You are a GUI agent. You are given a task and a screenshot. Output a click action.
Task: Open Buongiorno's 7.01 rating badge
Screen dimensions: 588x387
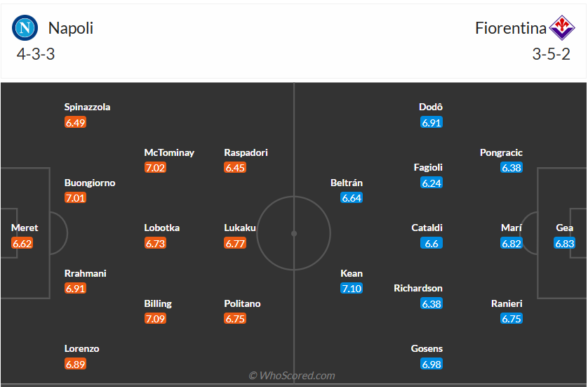pyautogui.click(x=75, y=198)
